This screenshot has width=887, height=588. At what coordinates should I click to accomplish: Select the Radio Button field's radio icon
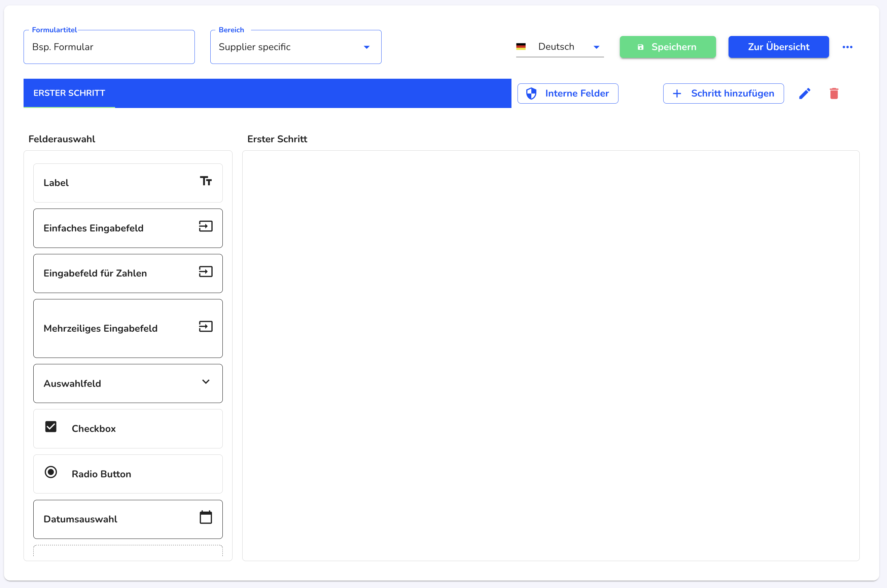(50, 472)
